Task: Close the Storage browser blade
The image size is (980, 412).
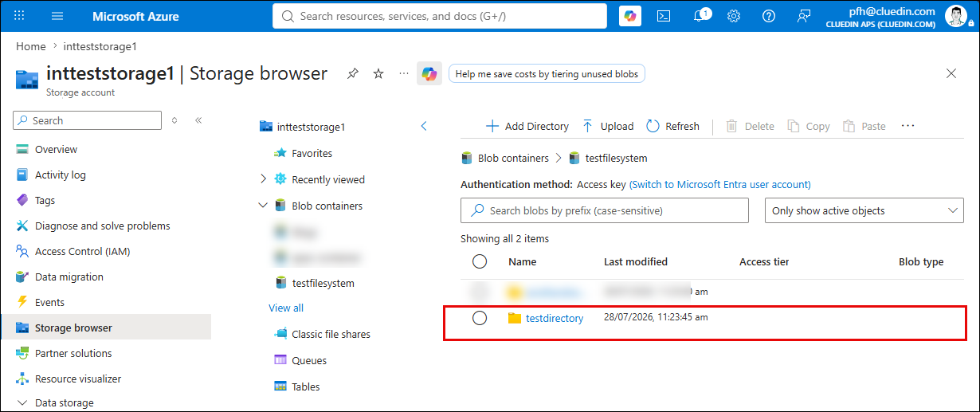Action: (x=951, y=73)
